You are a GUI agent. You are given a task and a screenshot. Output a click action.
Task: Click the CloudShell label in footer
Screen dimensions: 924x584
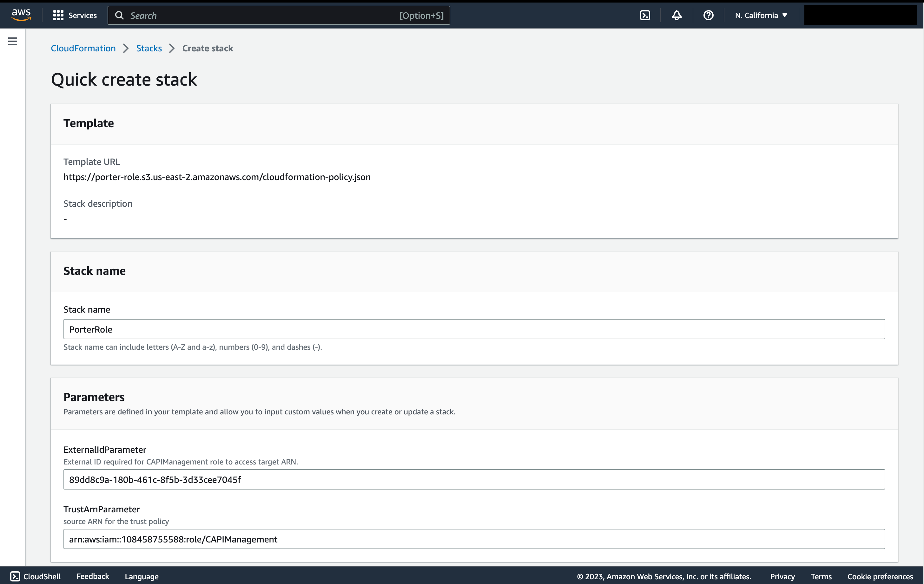[x=42, y=576]
